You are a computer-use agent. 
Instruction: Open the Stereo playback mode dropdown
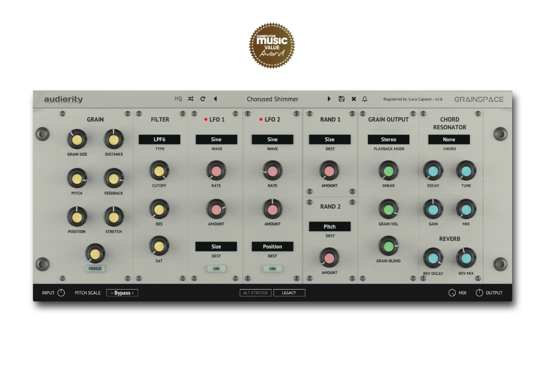click(x=389, y=140)
